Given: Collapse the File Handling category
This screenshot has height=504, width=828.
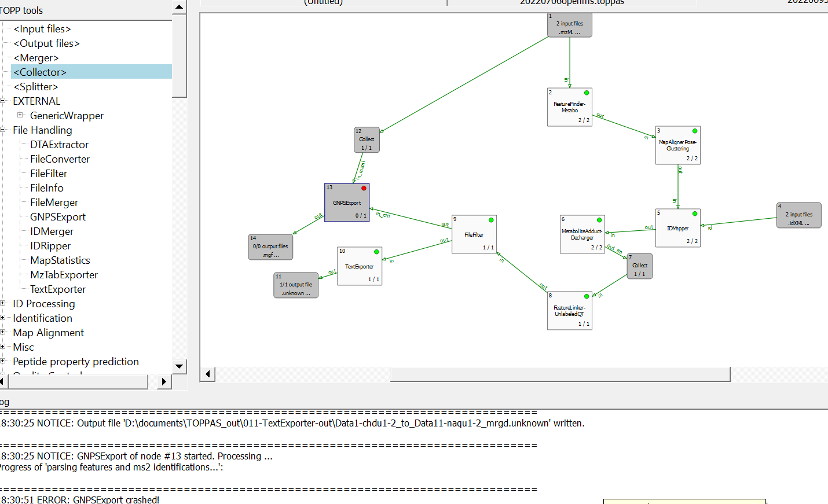Looking at the screenshot, I should (x=3, y=130).
